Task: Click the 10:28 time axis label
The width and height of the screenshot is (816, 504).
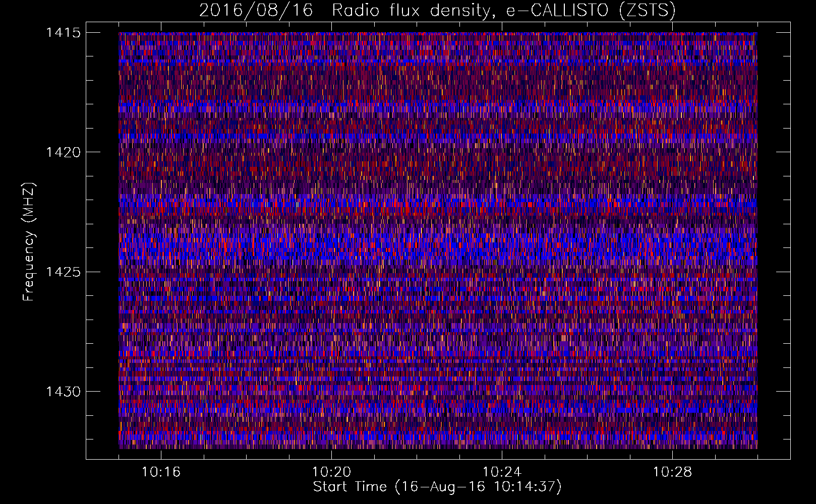Action: pyautogui.click(x=672, y=472)
